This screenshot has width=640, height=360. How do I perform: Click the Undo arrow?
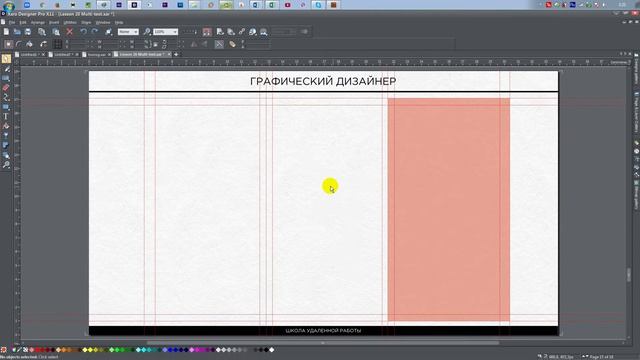click(x=83, y=32)
